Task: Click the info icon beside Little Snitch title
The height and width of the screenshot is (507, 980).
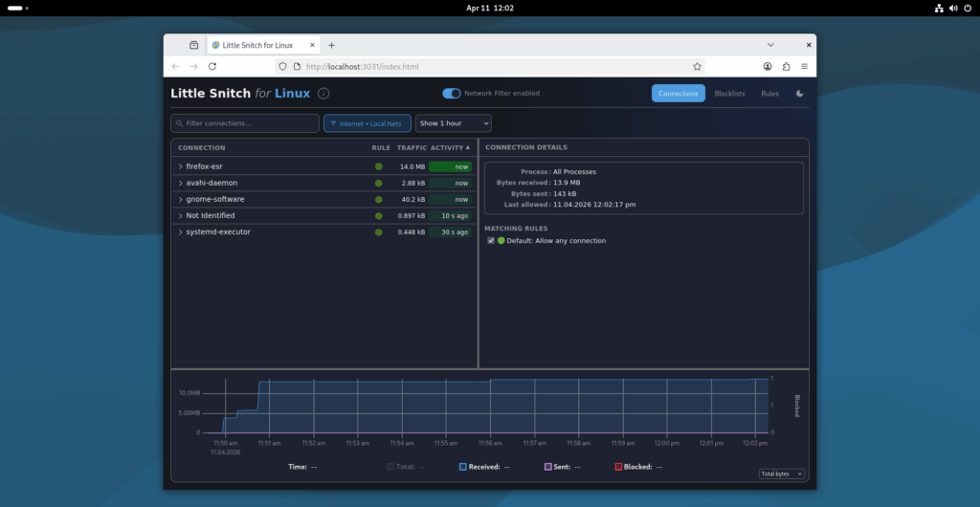Action: tap(323, 94)
